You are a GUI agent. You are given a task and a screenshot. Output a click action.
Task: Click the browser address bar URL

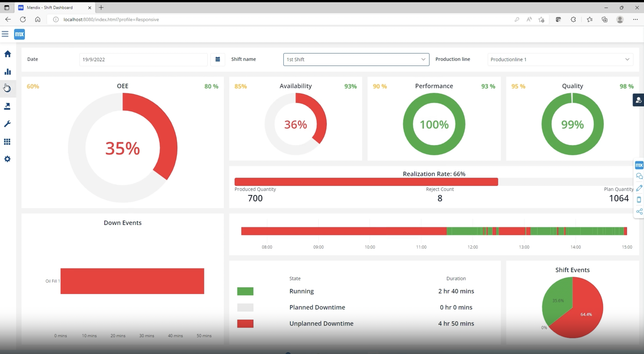pos(111,20)
